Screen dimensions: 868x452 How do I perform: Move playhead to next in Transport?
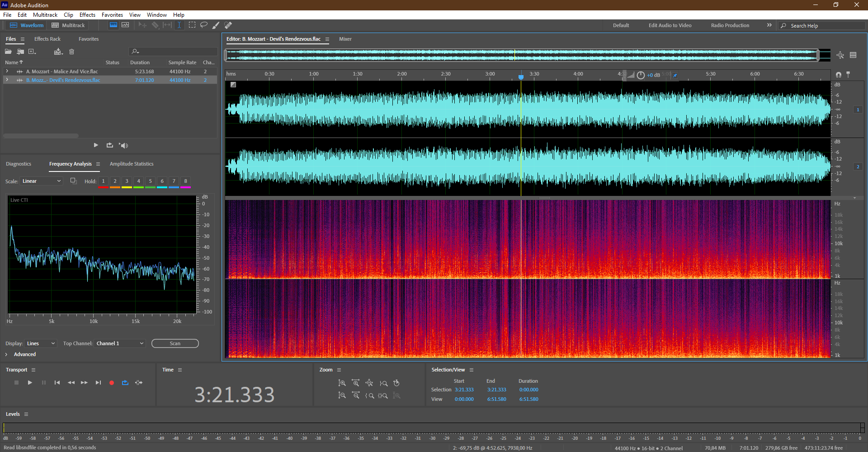pyautogui.click(x=98, y=383)
